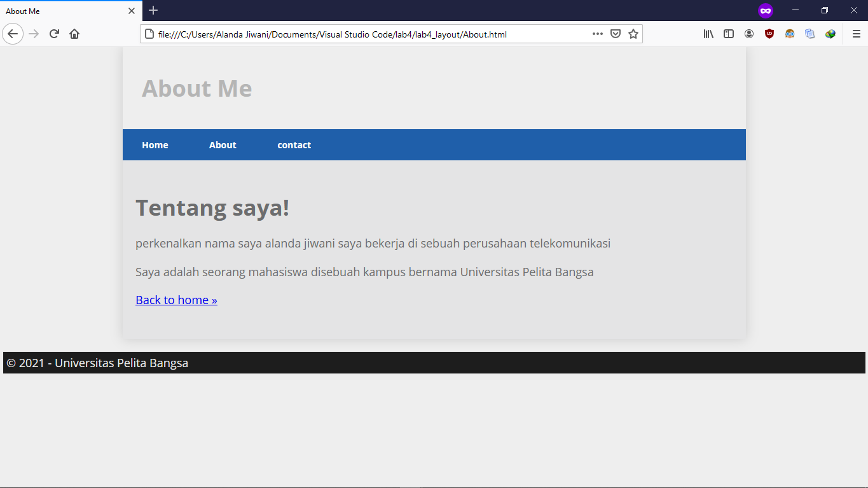Open the page actions three-dot menu
The image size is (868, 488).
pyautogui.click(x=598, y=34)
